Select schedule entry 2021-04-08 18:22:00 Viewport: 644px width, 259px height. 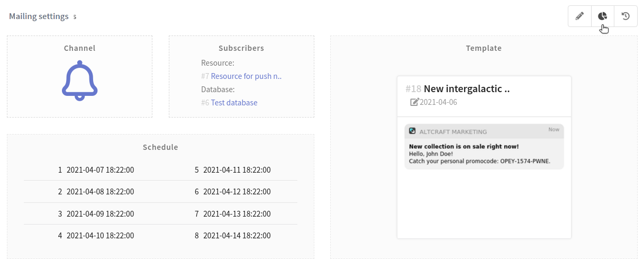pos(100,192)
